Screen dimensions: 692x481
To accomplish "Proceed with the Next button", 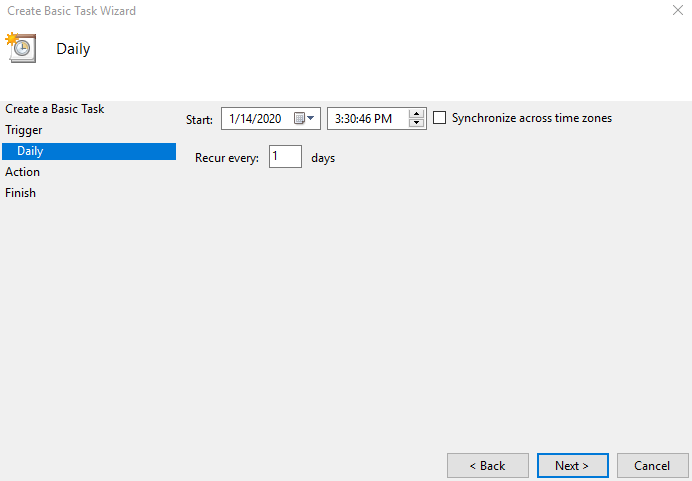I will point(572,465).
